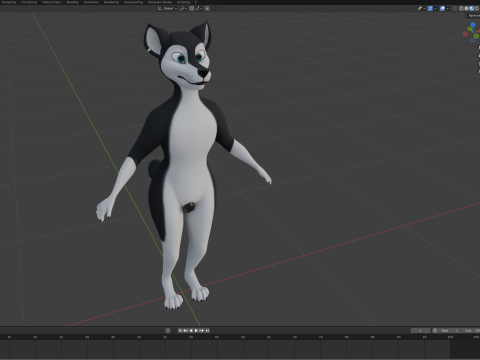Toggle the snapping magnet

[192, 8]
